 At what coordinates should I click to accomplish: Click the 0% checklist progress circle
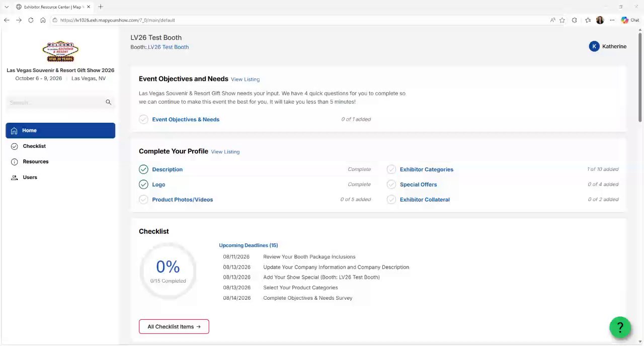168,271
